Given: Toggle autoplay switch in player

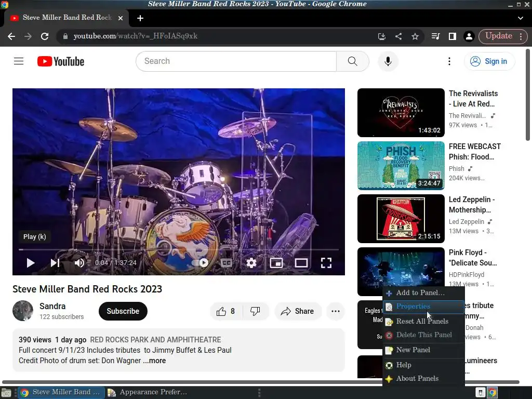Looking at the screenshot, I should (x=201, y=263).
